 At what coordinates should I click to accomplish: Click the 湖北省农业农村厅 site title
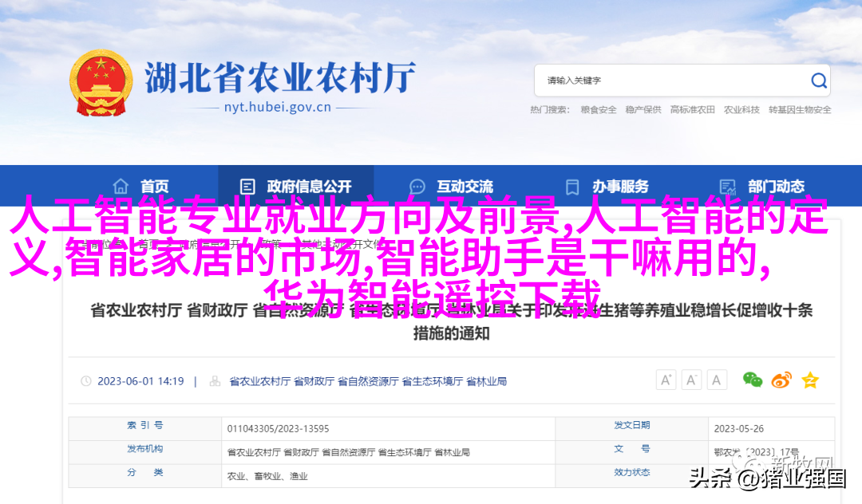tap(280, 77)
